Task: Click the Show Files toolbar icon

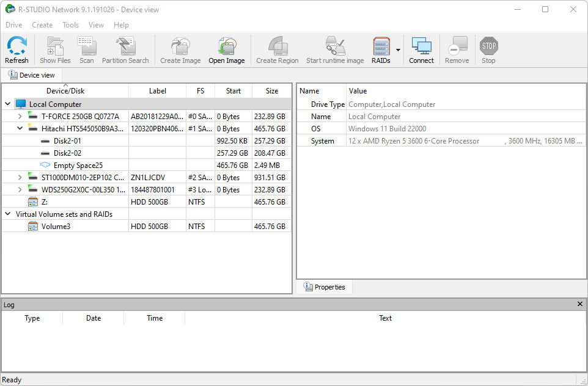Action: [55, 46]
